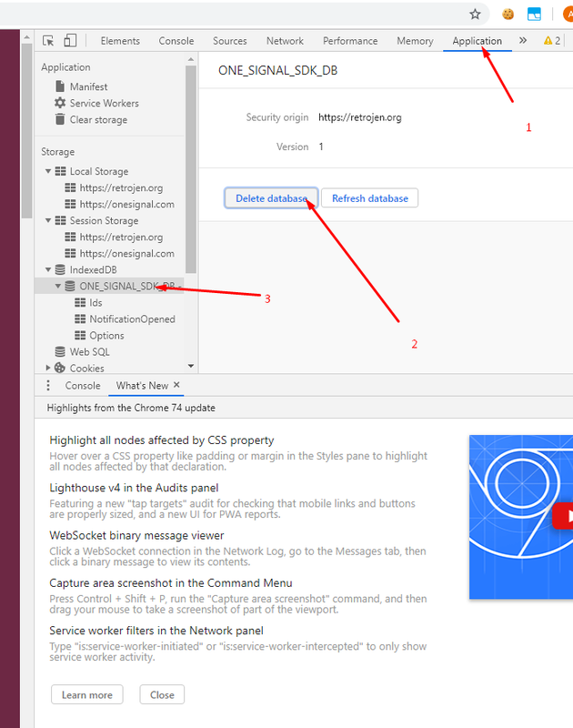573x728 pixels.
Task: Switch to the Elements tab
Action: tap(120, 41)
